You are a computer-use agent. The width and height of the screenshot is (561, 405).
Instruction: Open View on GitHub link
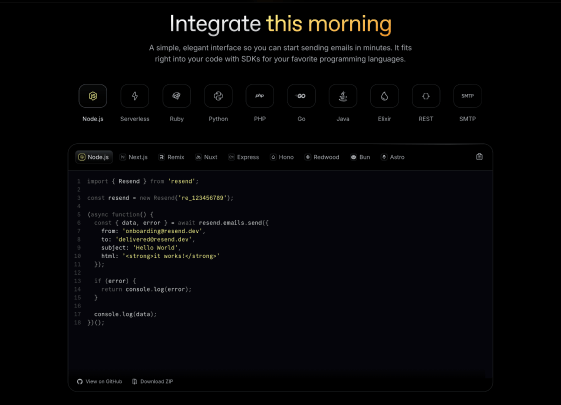[x=99, y=381]
